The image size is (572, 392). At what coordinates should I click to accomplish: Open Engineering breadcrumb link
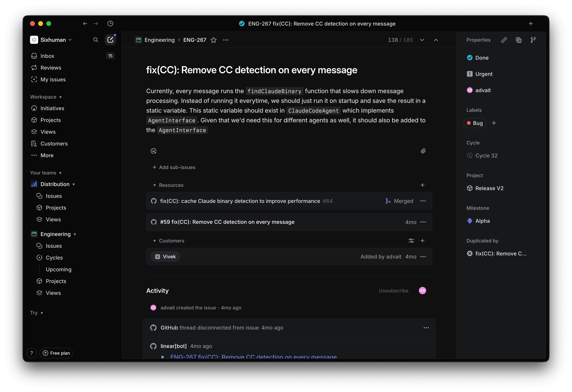(155, 40)
